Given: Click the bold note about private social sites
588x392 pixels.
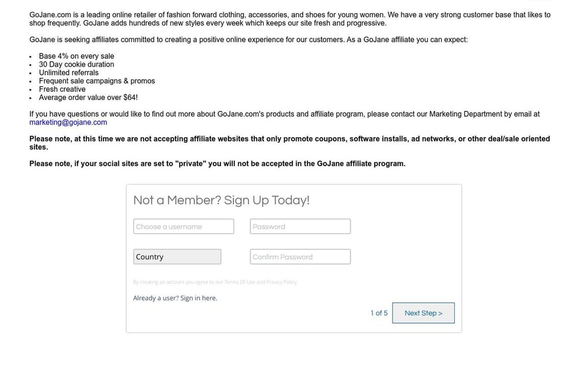Looking at the screenshot, I should tap(217, 164).
